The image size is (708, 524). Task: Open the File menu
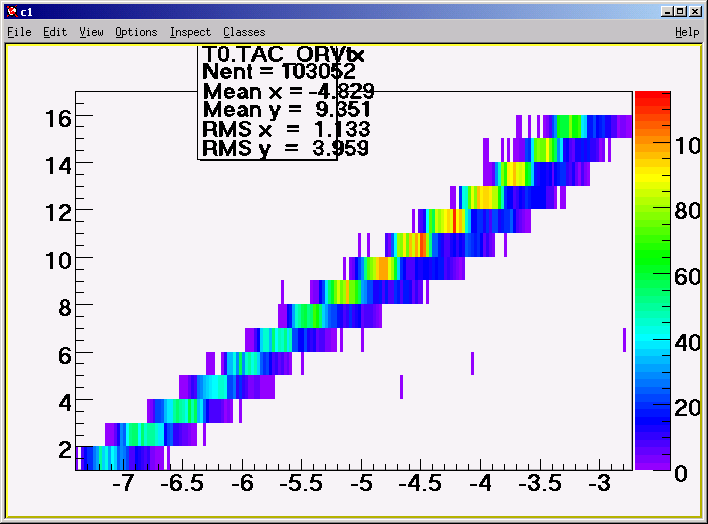tap(19, 32)
